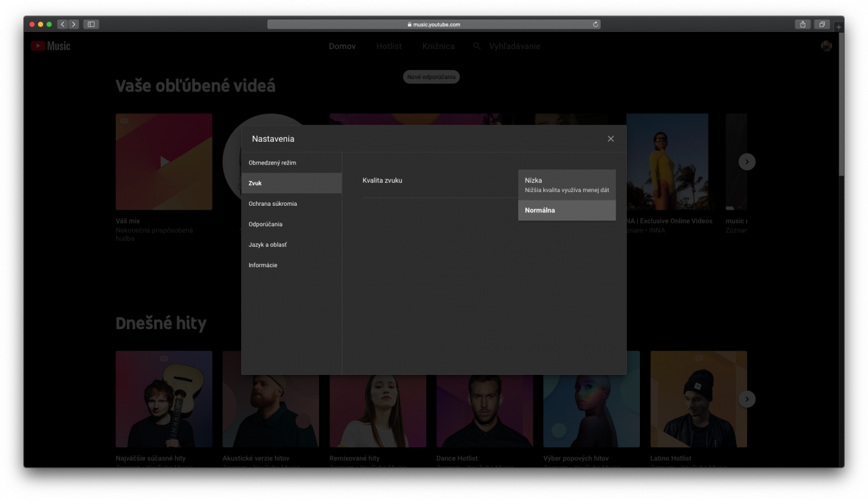Show next items in Dnešné hity

[747, 399]
